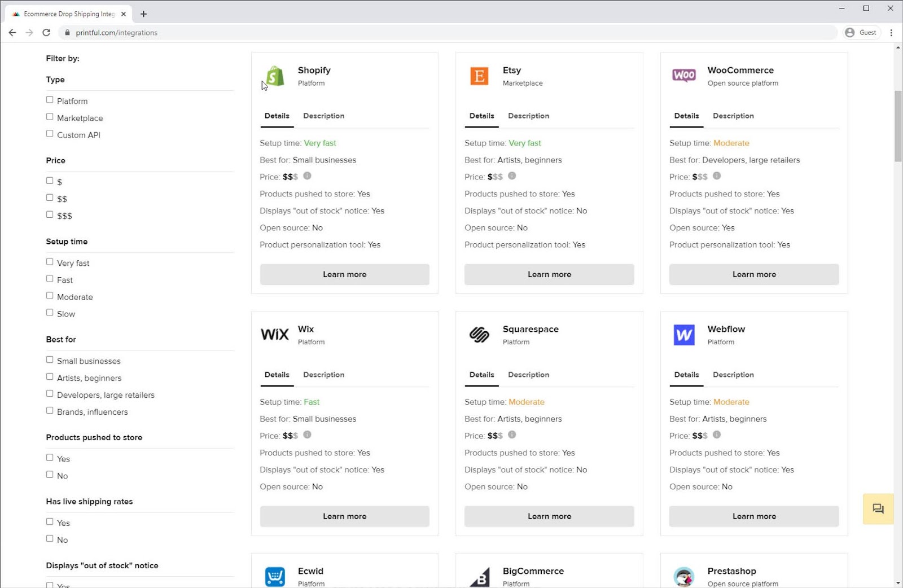Click Learn more for Wix

pyautogui.click(x=344, y=516)
